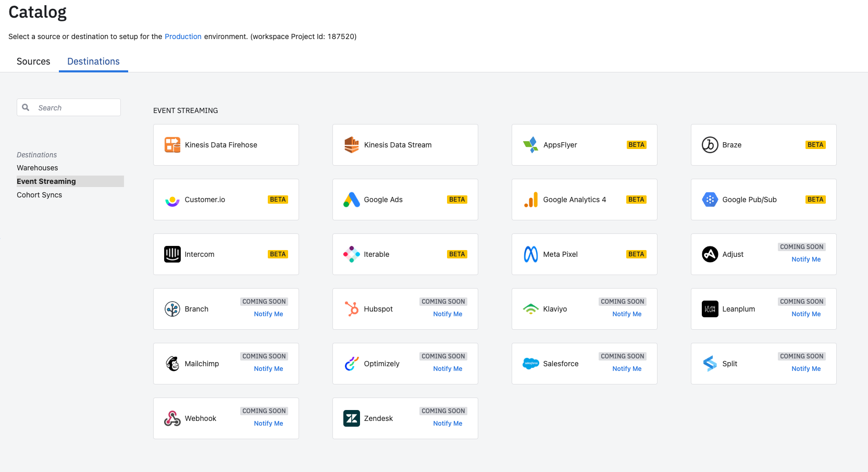Request notification for Branch
868x472 pixels.
click(268, 314)
